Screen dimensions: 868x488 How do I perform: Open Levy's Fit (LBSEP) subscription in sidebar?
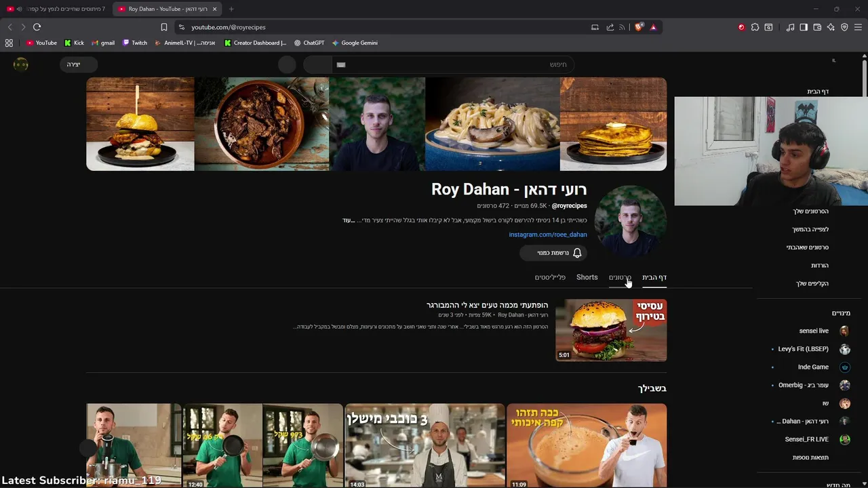[x=814, y=349]
